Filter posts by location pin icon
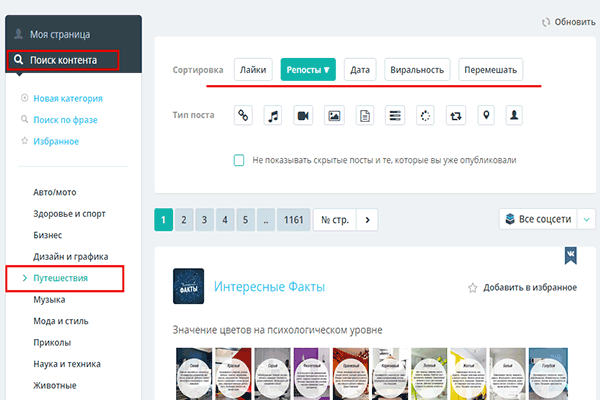The height and width of the screenshot is (400, 600). (x=486, y=115)
